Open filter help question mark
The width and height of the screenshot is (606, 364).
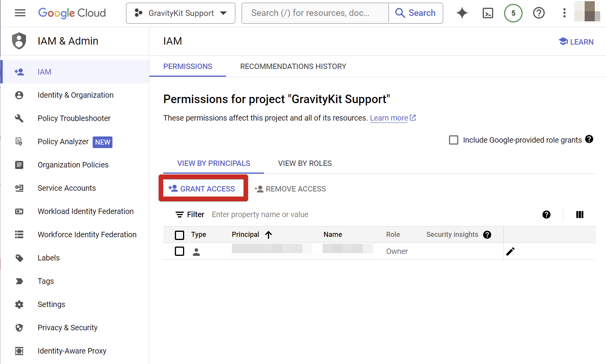pos(546,214)
